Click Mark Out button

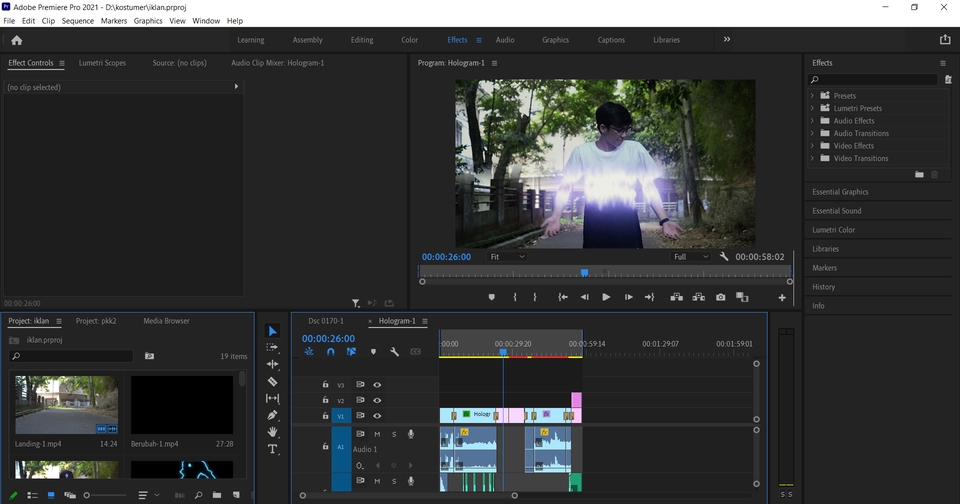click(534, 297)
